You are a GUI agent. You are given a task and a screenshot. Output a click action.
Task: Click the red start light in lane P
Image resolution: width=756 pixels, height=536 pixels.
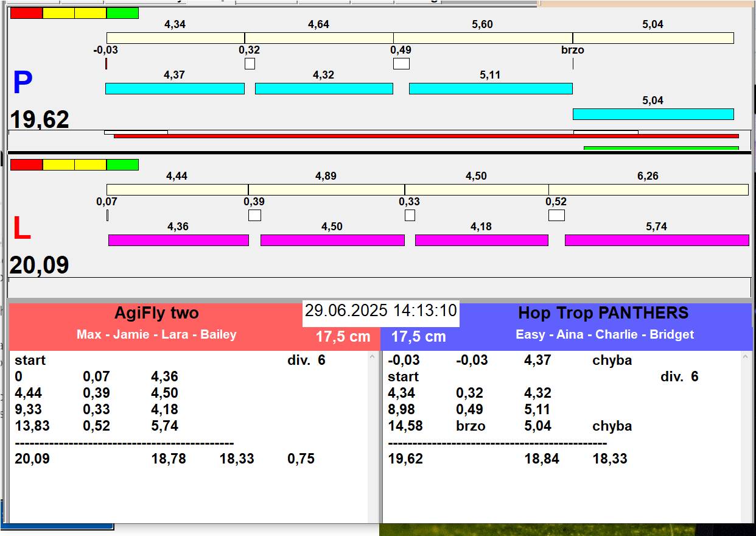[x=27, y=13]
